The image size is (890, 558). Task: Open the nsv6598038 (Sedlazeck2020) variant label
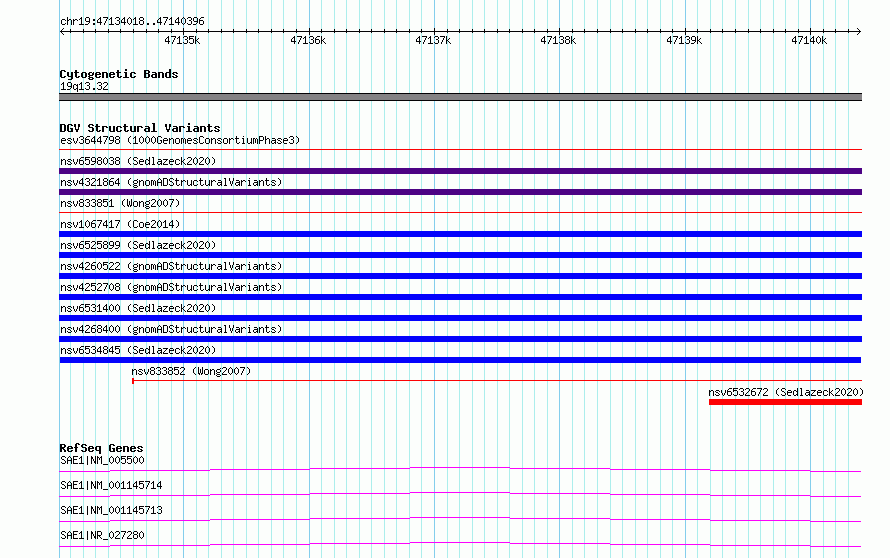[138, 161]
